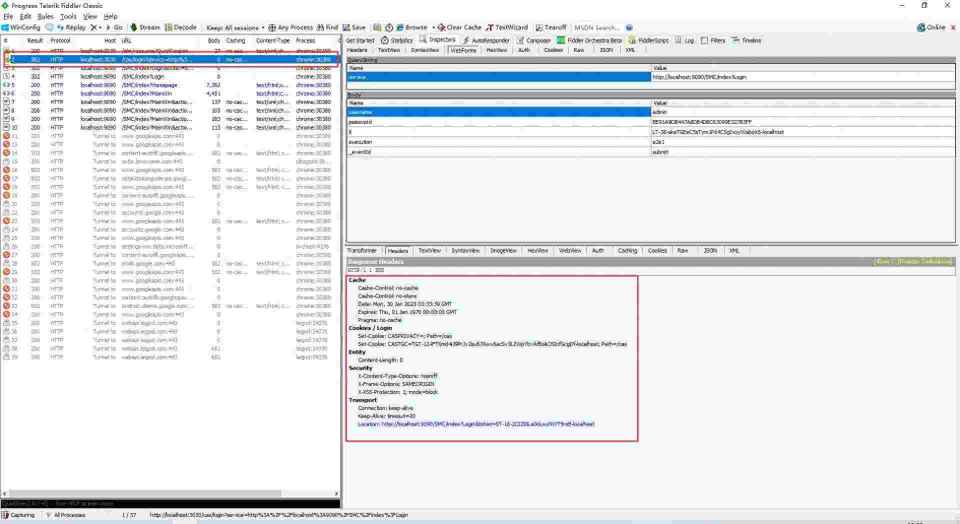Screen dimensions: 960x524
Task: Click the Raw / Header Definitions link
Action: (x=913, y=261)
